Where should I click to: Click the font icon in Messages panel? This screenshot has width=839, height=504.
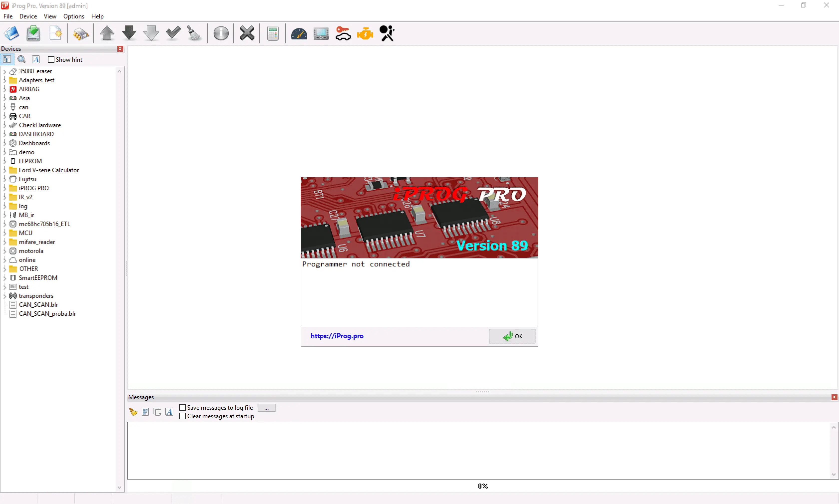170,412
